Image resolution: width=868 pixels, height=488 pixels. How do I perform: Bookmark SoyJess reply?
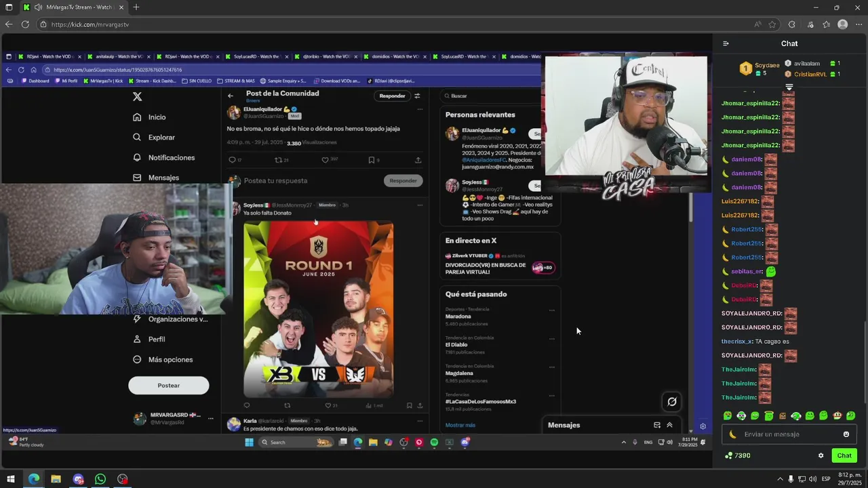pos(409,405)
